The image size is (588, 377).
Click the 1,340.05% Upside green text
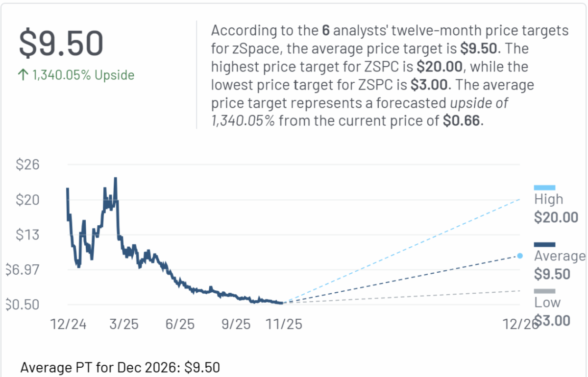[x=83, y=75]
